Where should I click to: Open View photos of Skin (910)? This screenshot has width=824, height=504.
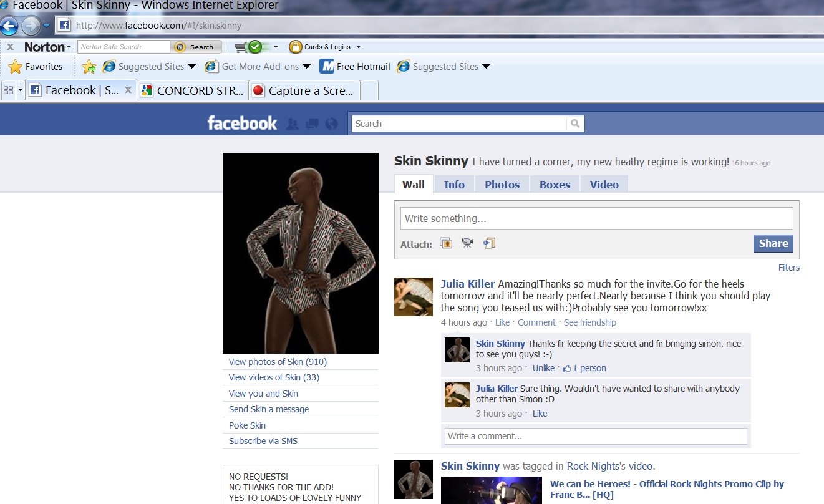pyautogui.click(x=278, y=362)
